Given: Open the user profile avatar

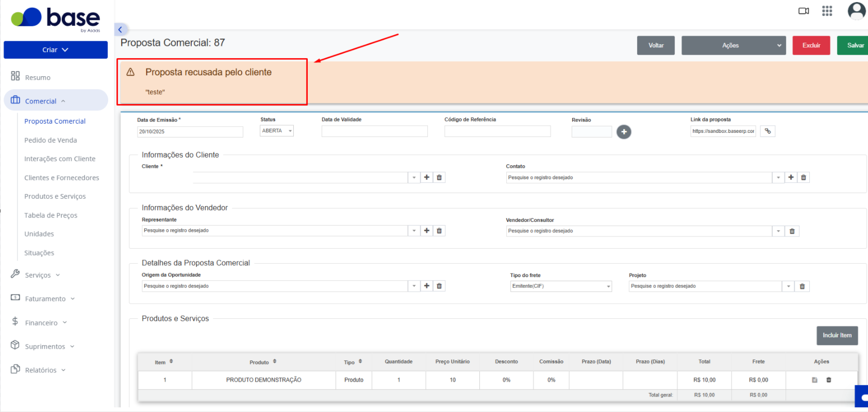Looking at the screenshot, I should [857, 11].
